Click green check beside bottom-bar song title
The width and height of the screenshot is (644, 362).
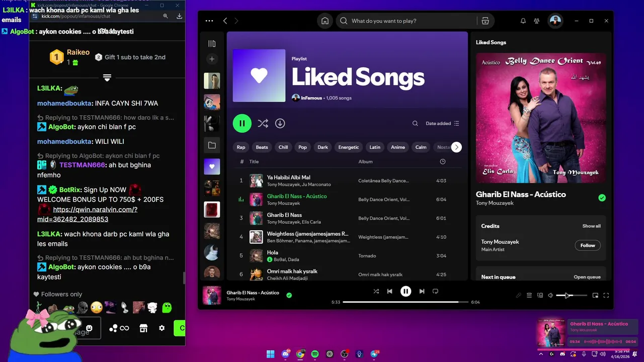289,295
